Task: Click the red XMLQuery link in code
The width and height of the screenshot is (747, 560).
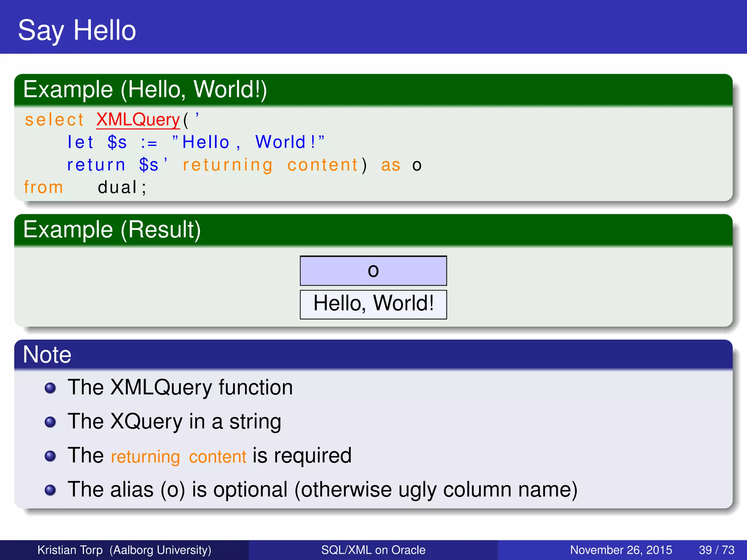Action: click(x=138, y=120)
